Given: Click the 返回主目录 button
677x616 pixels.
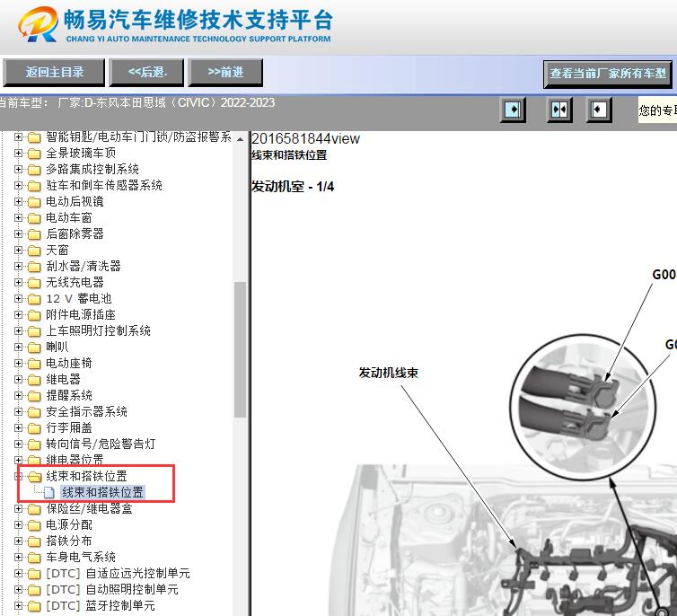Looking at the screenshot, I should tap(54, 73).
